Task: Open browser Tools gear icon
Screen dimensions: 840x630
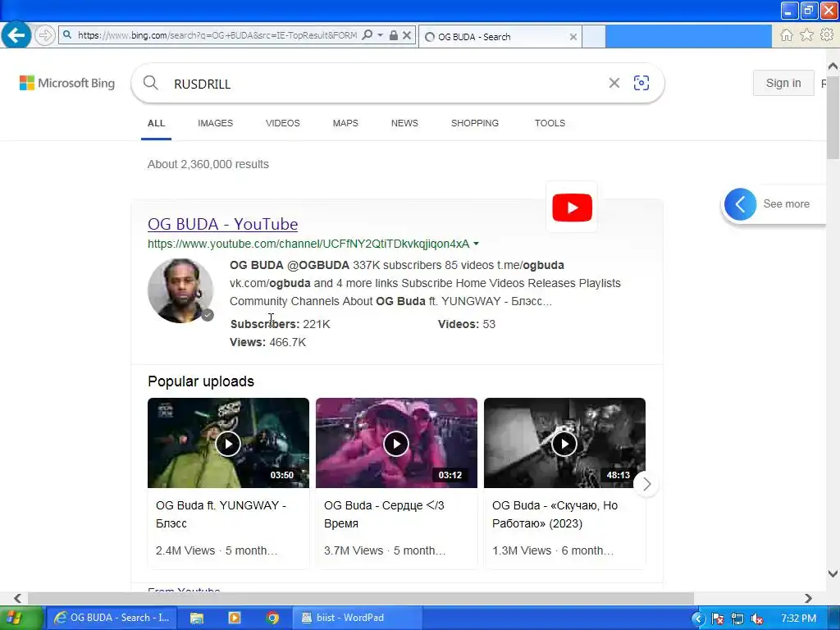Action: [x=827, y=35]
